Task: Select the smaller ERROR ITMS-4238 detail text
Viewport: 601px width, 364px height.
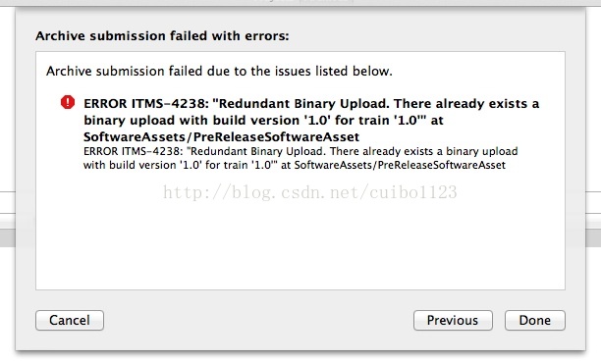Action: click(x=300, y=158)
